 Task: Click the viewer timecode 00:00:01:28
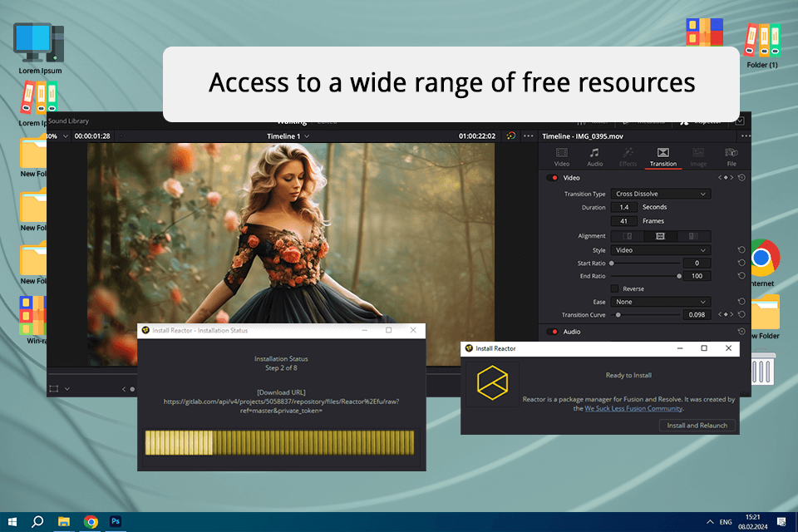(92, 136)
